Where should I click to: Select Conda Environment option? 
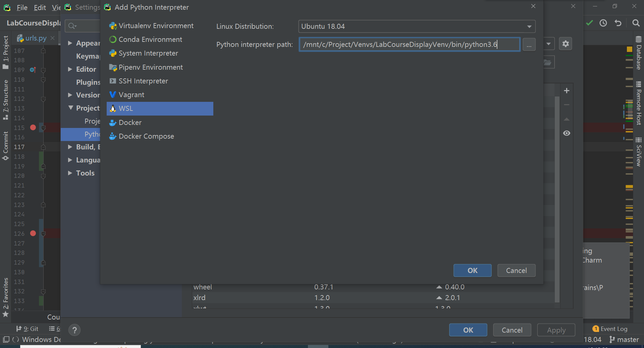(160, 40)
